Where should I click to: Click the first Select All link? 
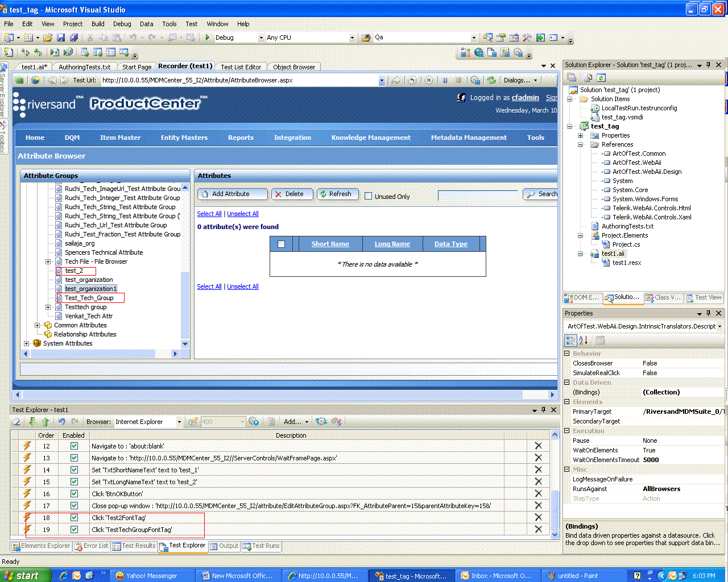click(209, 214)
